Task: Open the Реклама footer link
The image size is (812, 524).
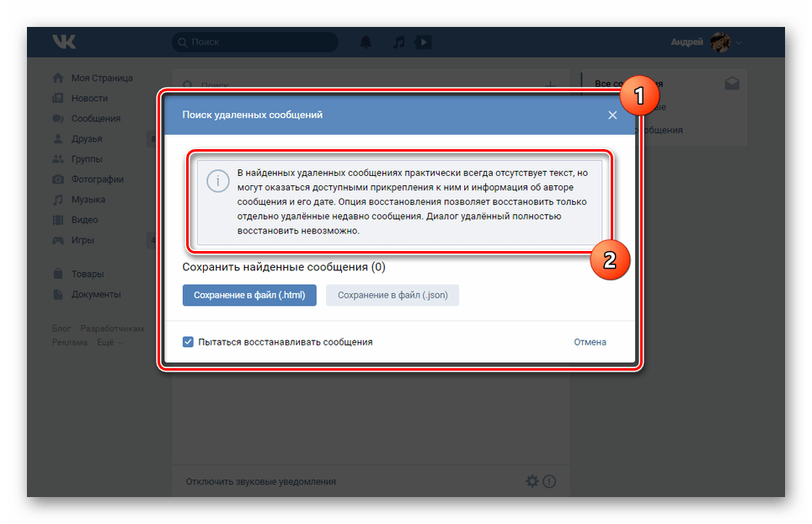Action: click(69, 342)
